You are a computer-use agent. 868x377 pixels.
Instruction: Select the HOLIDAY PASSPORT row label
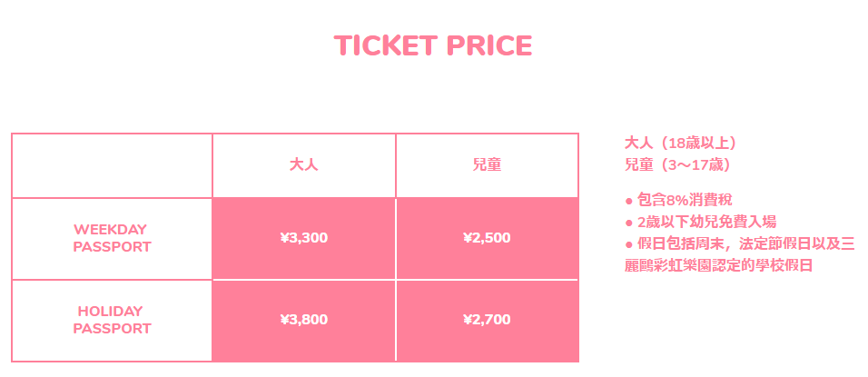coord(112,320)
